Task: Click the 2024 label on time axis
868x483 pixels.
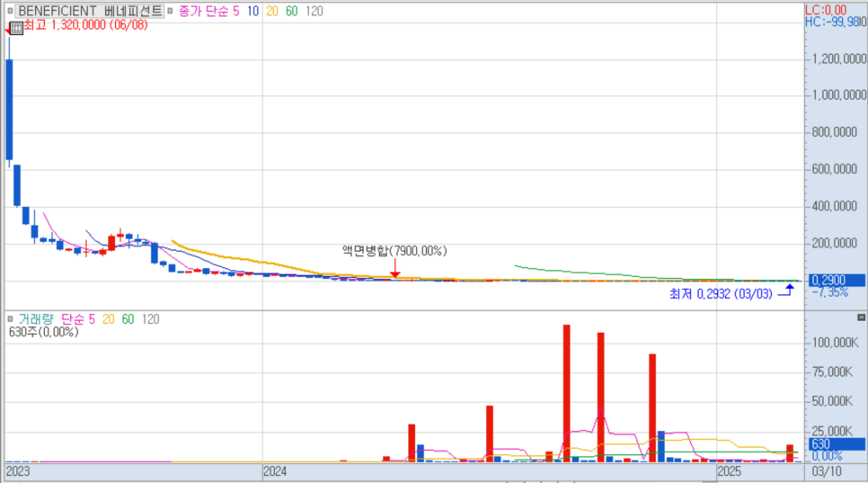Action: coord(275,471)
